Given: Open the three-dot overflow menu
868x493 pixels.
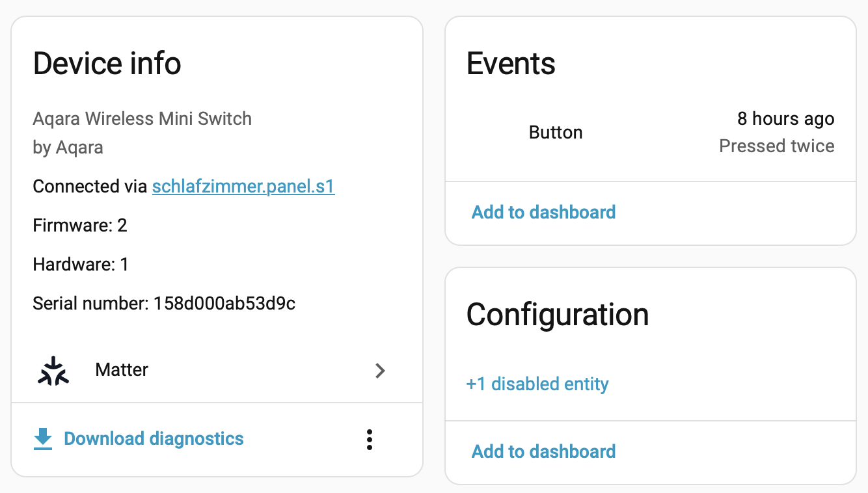Looking at the screenshot, I should [370, 440].
